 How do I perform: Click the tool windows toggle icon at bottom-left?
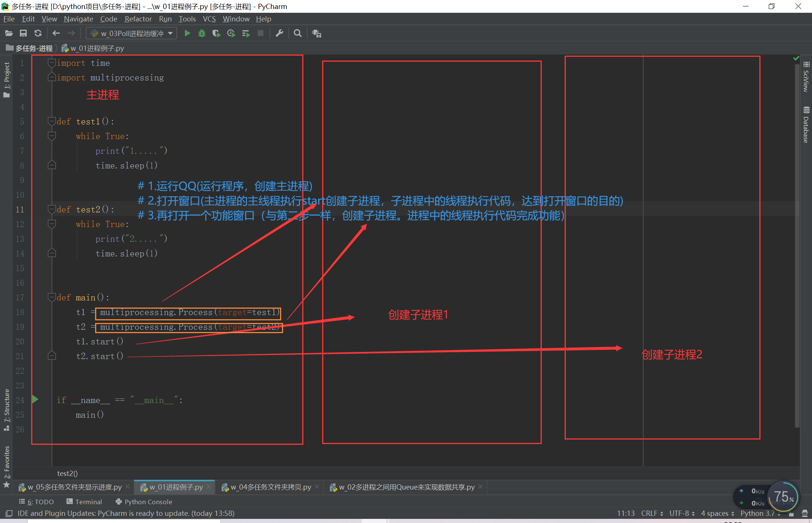coord(9,514)
